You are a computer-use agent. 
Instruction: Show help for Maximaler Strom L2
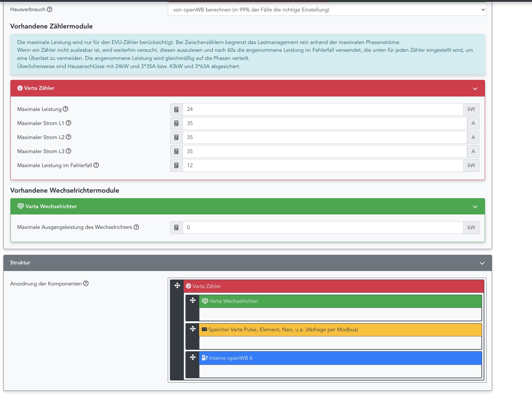pyautogui.click(x=68, y=137)
